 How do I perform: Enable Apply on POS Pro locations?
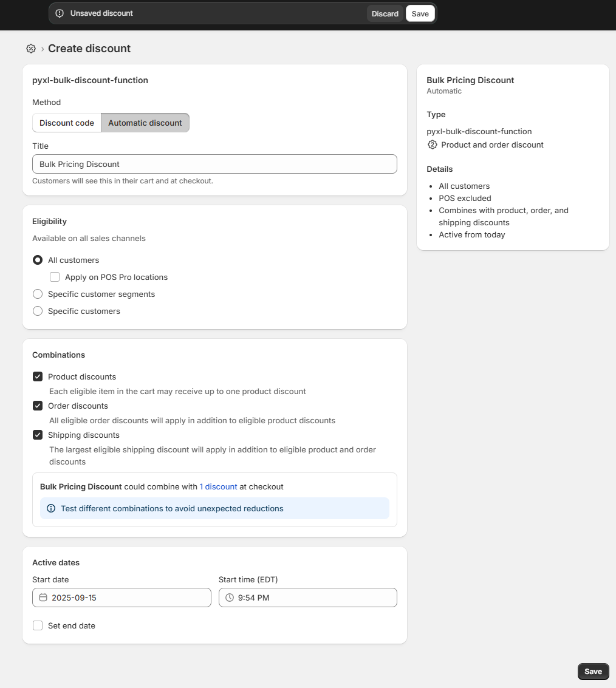pos(55,277)
